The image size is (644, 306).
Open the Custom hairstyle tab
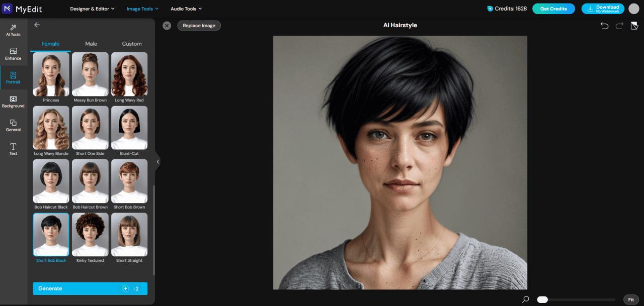pos(131,44)
